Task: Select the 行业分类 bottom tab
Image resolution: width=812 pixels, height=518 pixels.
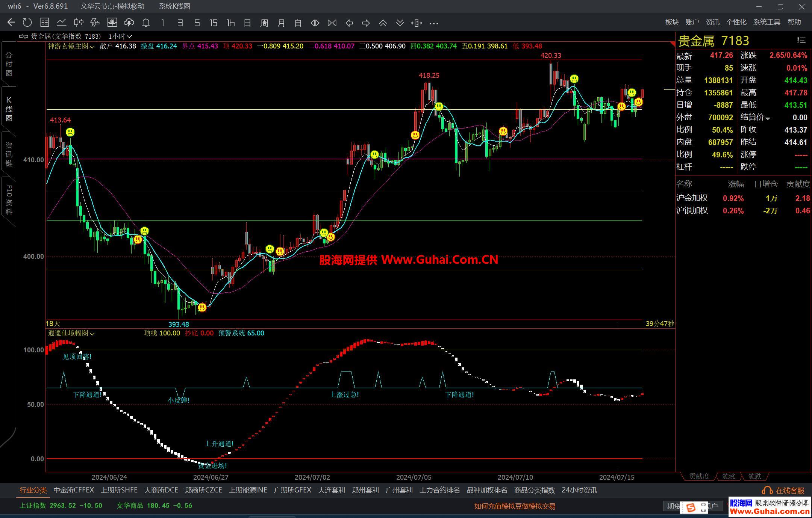Action: coord(33,490)
